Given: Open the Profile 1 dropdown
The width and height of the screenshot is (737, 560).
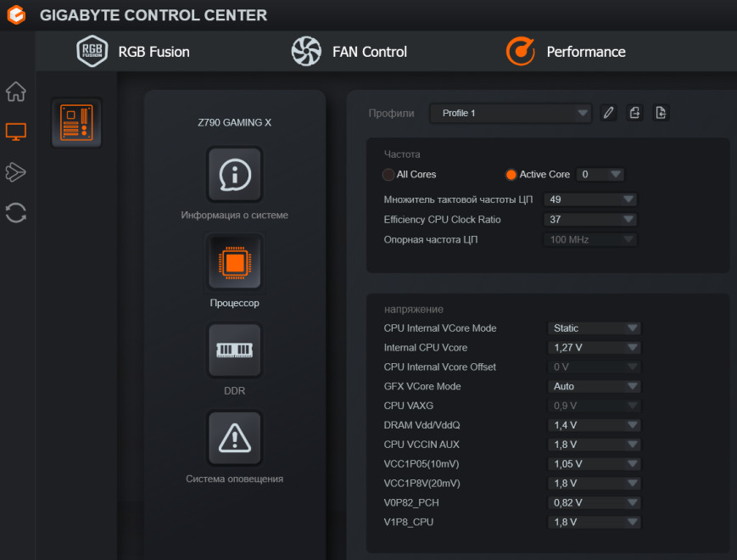Looking at the screenshot, I should point(511,113).
